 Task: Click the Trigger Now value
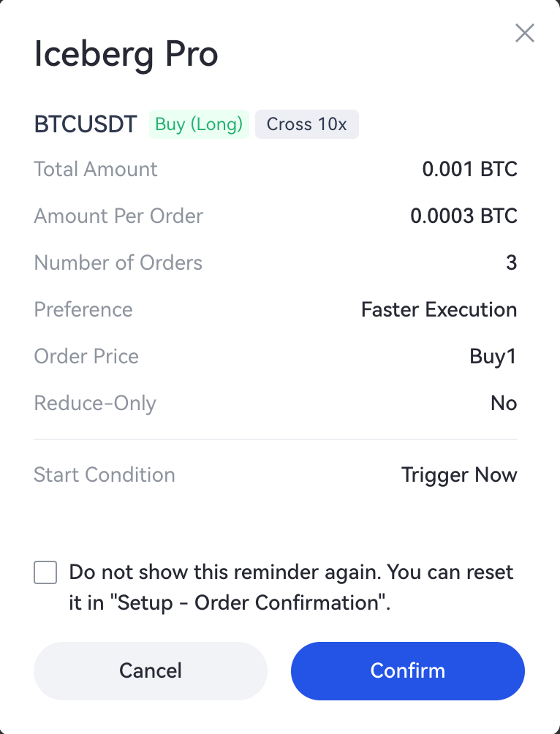coord(459,474)
